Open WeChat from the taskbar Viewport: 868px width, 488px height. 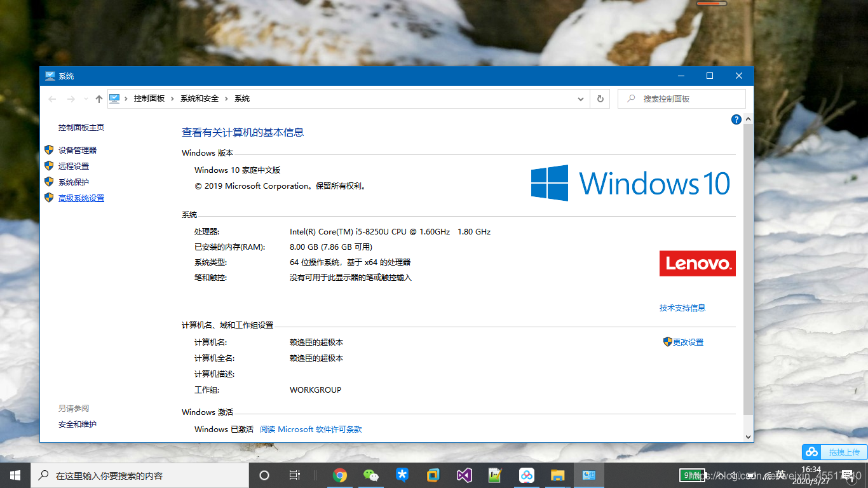[371, 475]
